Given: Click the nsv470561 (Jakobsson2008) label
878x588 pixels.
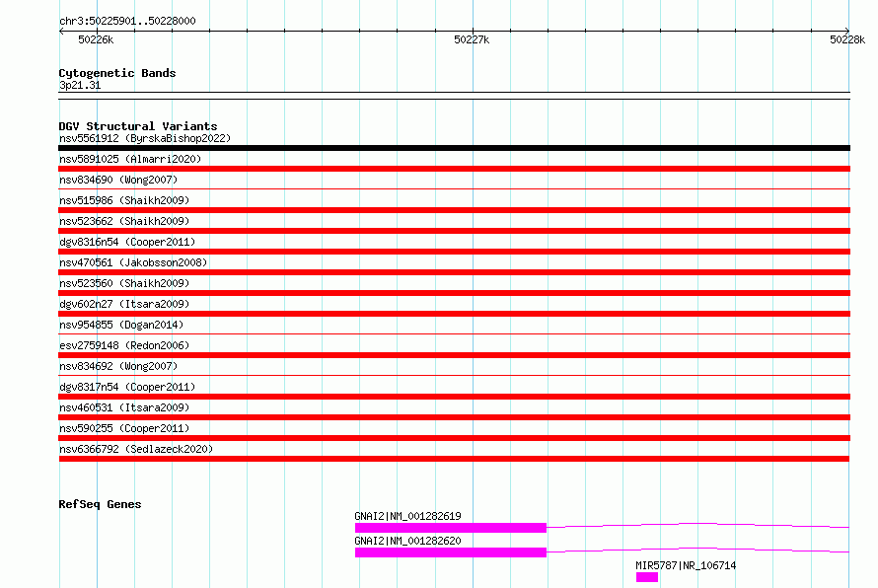Looking at the screenshot, I should click(x=133, y=262).
